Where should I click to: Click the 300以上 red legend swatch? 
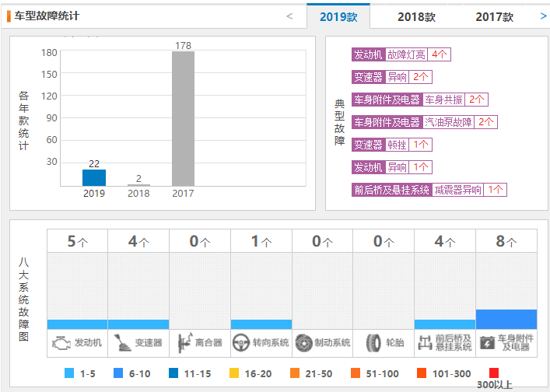494,373
